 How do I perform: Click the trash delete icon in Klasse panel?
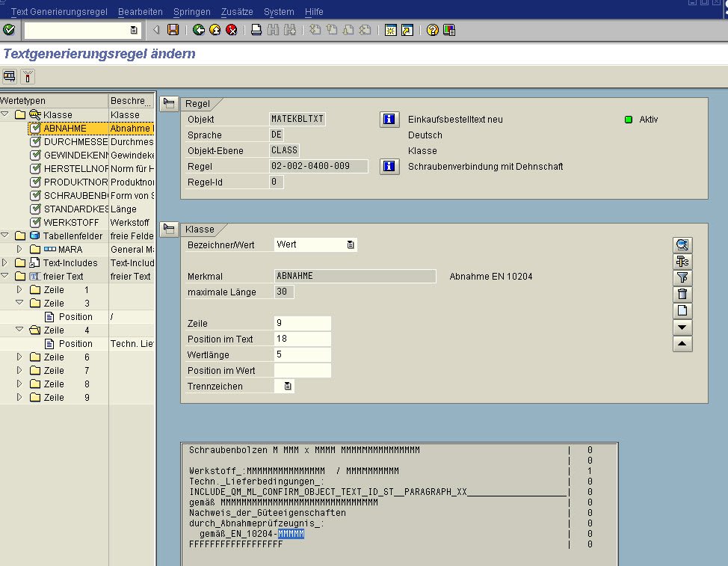pos(682,295)
